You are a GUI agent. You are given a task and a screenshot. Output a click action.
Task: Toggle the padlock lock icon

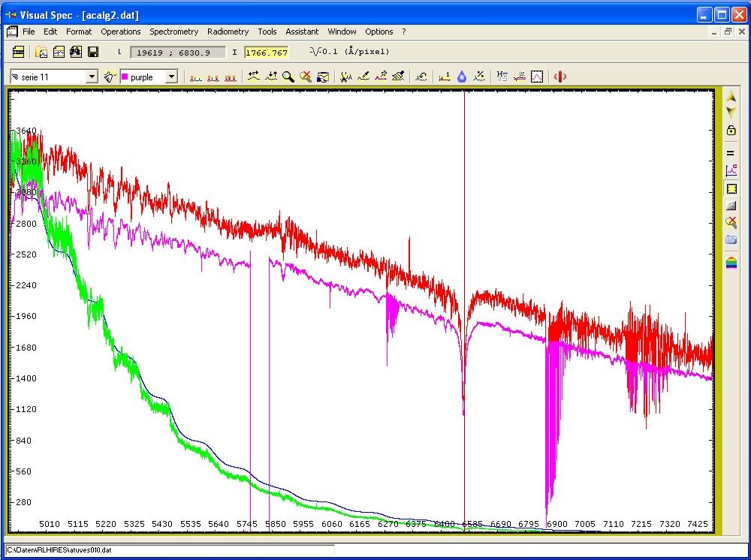coord(731,131)
